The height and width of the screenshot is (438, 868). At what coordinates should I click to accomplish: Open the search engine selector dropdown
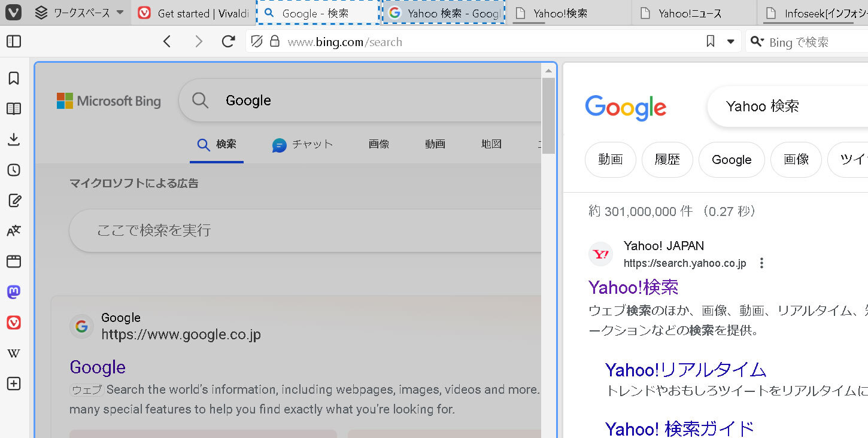[757, 41]
